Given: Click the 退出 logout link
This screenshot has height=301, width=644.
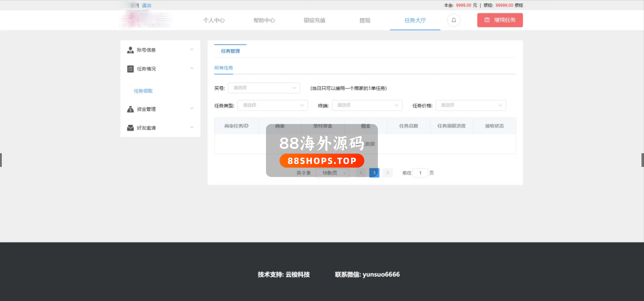Looking at the screenshot, I should pyautogui.click(x=146, y=5).
